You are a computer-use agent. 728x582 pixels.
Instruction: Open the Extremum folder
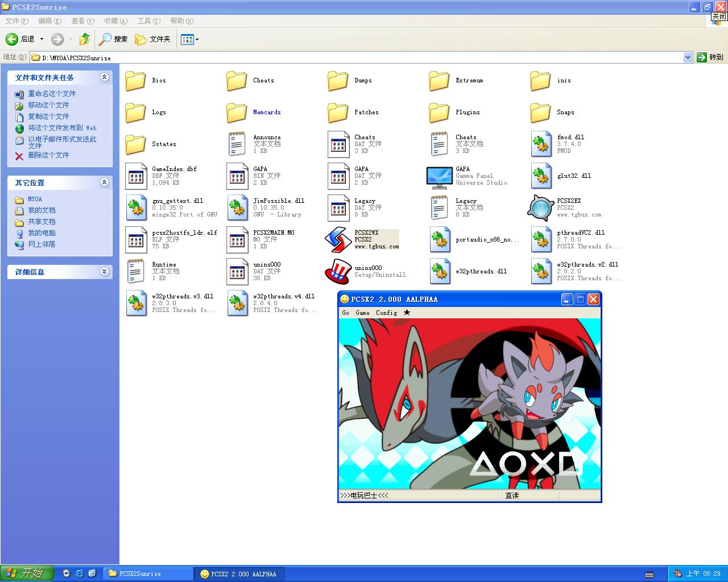pyautogui.click(x=439, y=81)
